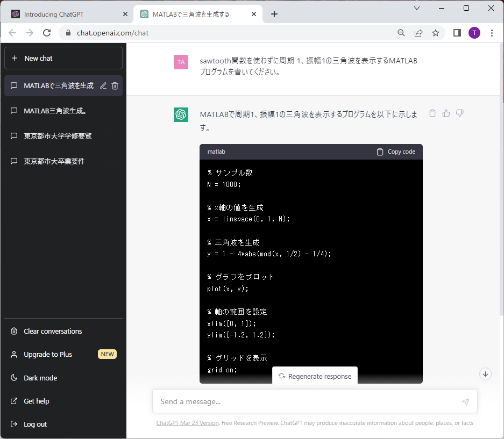Screen dimensions: 504x439
Task: Delete chat with the trash icon
Action: point(115,86)
